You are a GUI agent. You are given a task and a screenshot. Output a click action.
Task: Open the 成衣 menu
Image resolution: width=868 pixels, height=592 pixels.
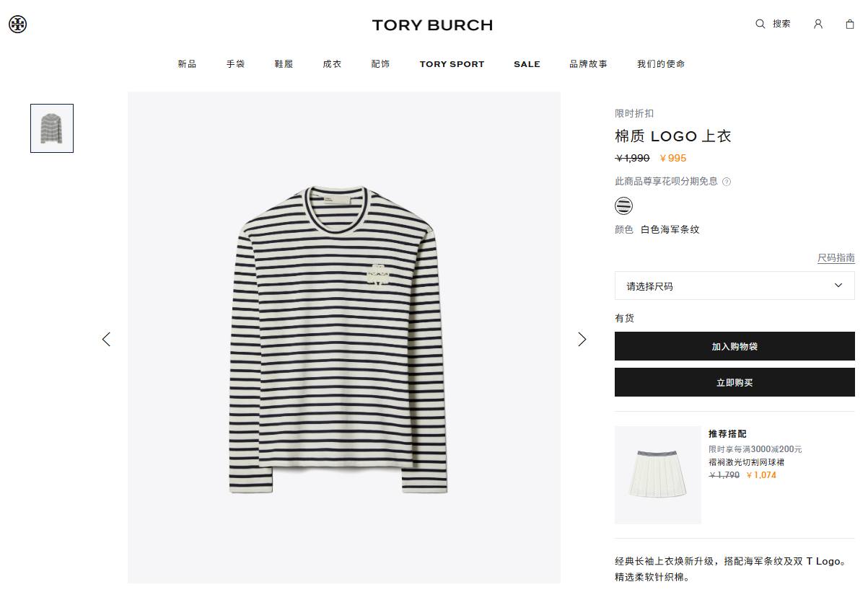[332, 64]
